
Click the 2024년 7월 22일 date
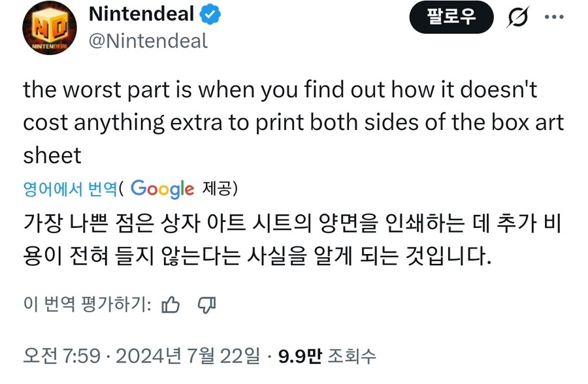coord(189,356)
